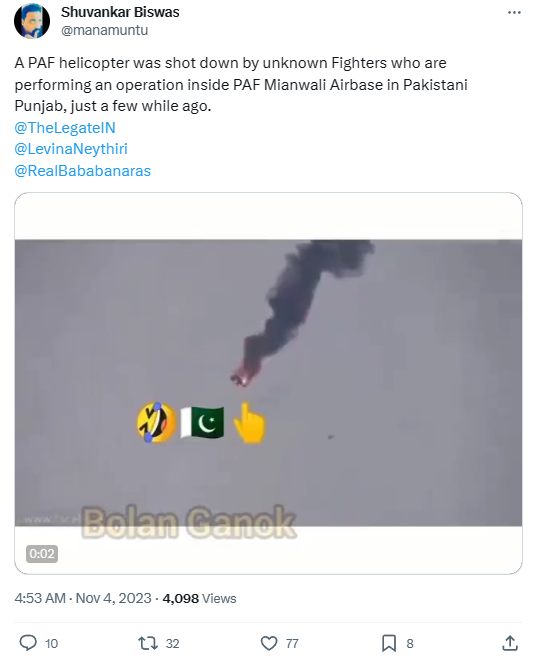The image size is (538, 663).
Task: Click the 4,098 Views count
Action: tap(199, 598)
